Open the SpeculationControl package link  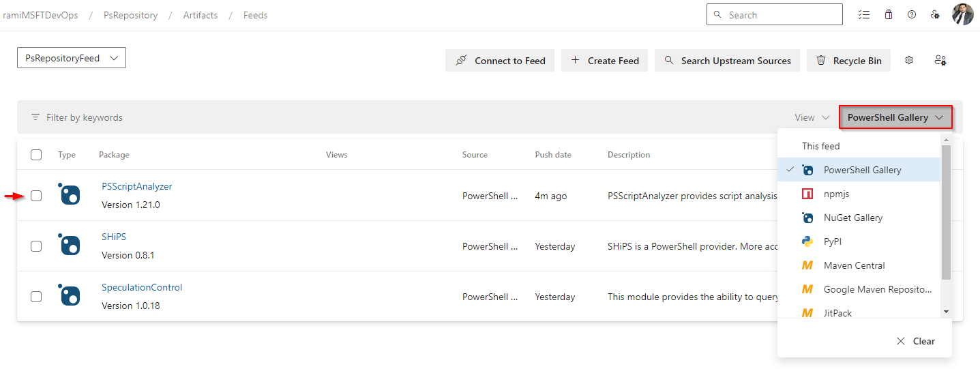pyautogui.click(x=142, y=287)
